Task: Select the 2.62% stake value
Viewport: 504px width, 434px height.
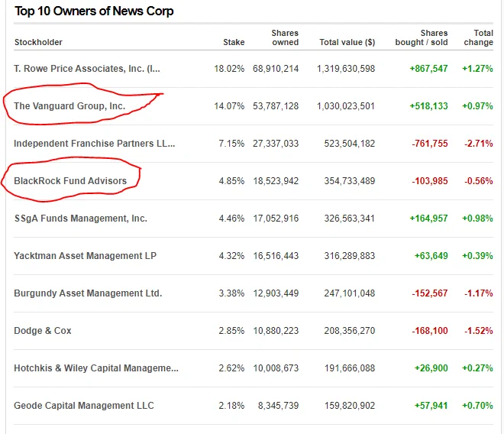Action: (231, 368)
